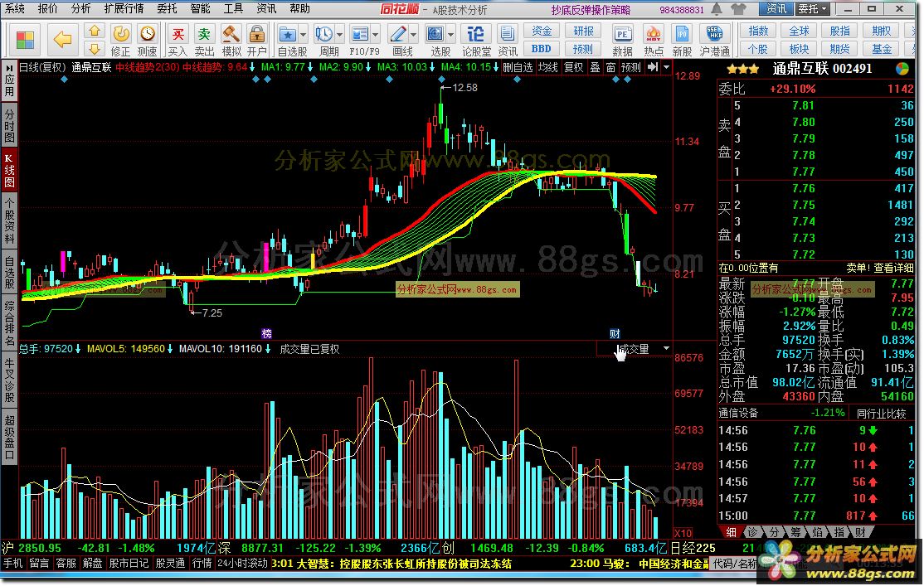Switch to the 个股资料 side tab
Viewport: 924px width, 586px height.
(x=9, y=220)
